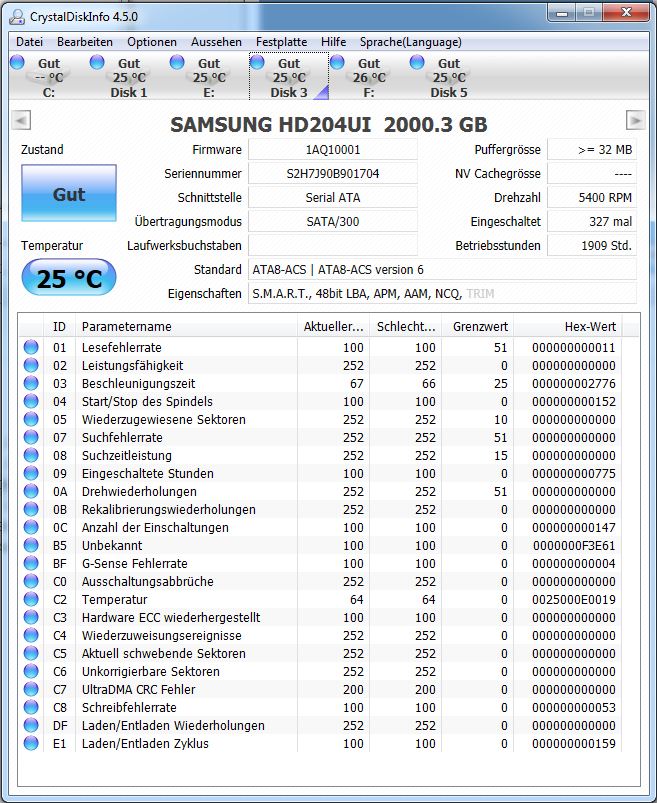Click status orb of Suchfehlerrate row
The width and height of the screenshot is (657, 803).
(x=31, y=437)
